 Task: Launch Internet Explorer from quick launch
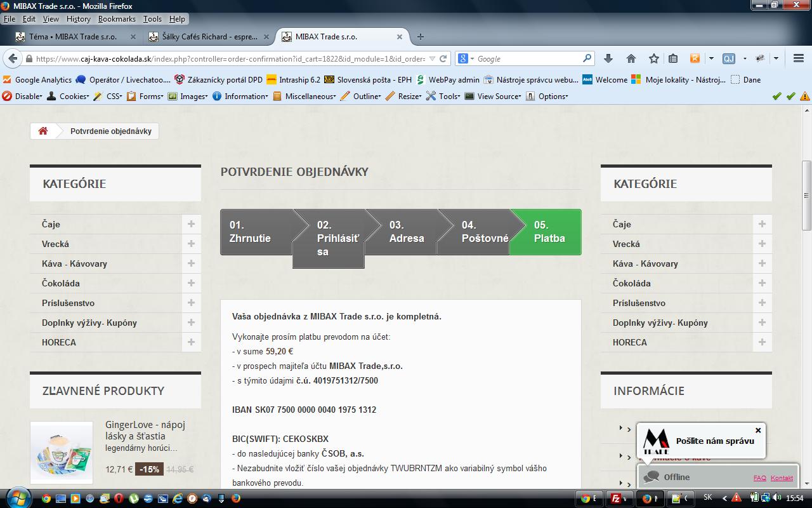[177, 498]
